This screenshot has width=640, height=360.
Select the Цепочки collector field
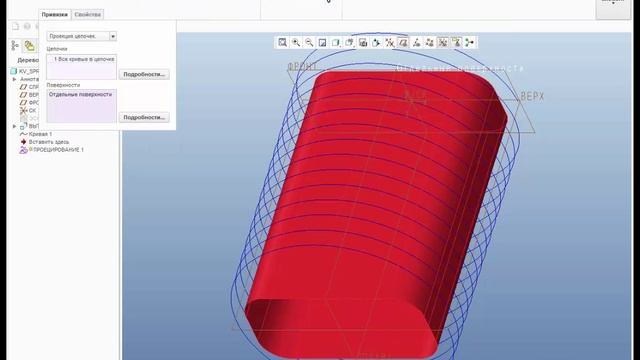(x=82, y=67)
